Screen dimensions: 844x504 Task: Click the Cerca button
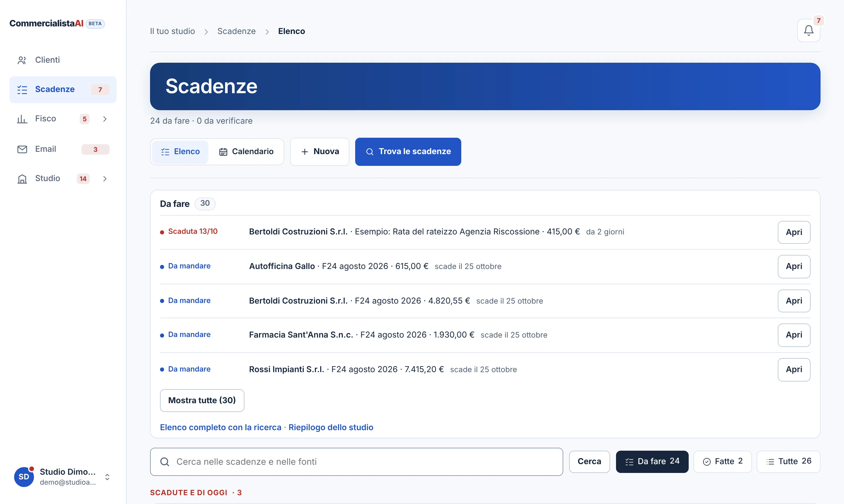(x=589, y=461)
